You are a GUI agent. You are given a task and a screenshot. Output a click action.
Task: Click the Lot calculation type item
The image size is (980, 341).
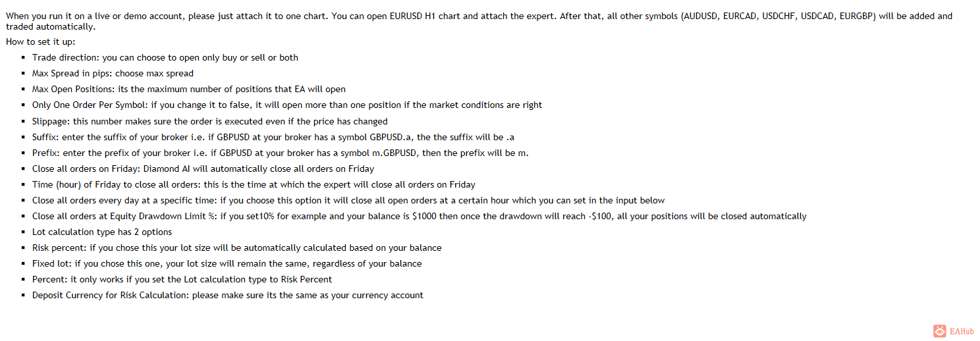coord(102,232)
